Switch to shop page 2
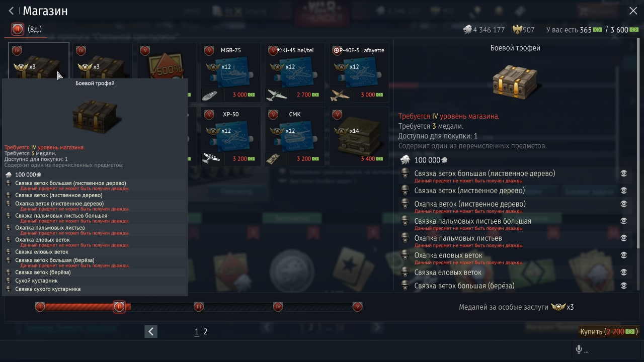 205,332
